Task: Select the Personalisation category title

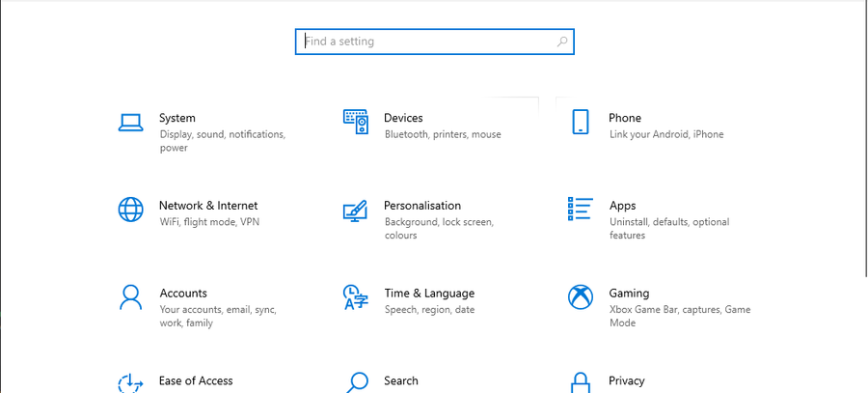Action: point(422,206)
